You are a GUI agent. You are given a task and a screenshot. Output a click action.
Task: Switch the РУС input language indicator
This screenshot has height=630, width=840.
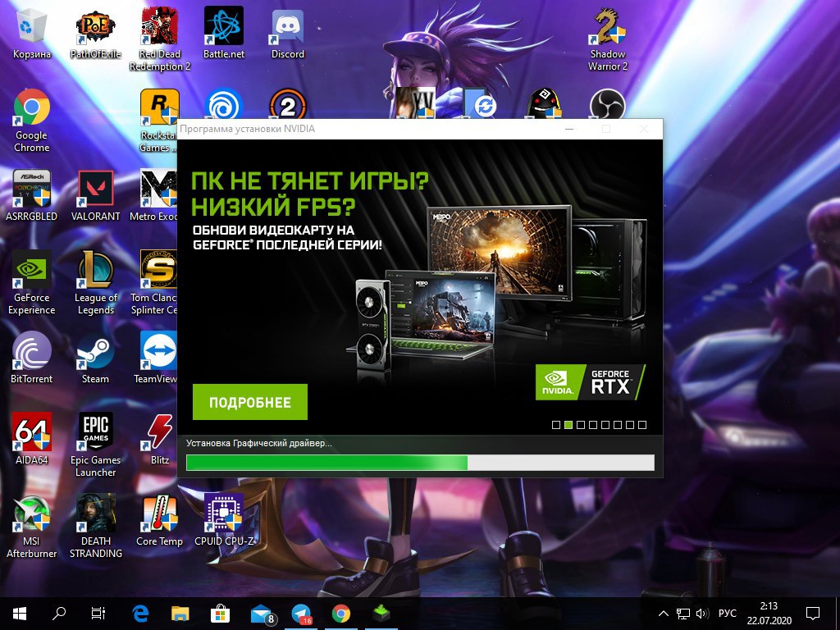tap(727, 614)
